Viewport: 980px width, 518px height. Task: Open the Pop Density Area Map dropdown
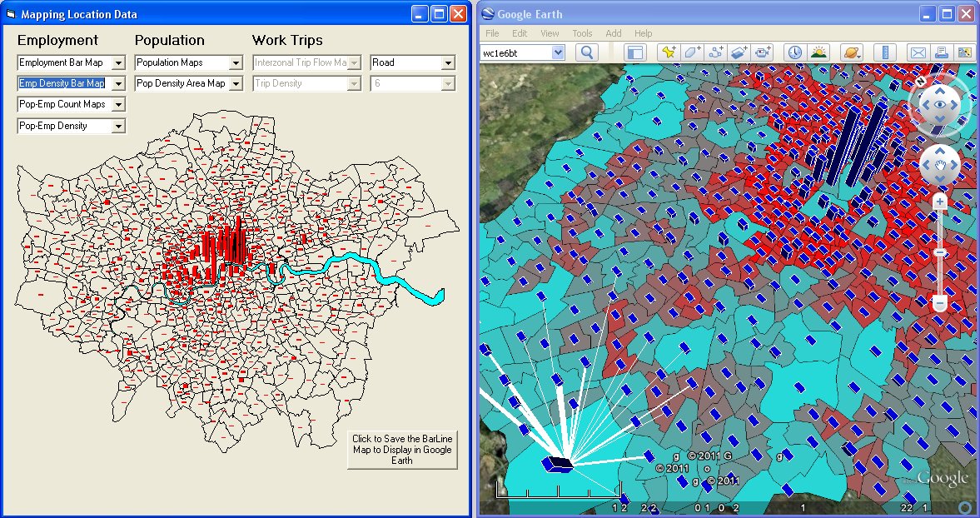pos(236,84)
